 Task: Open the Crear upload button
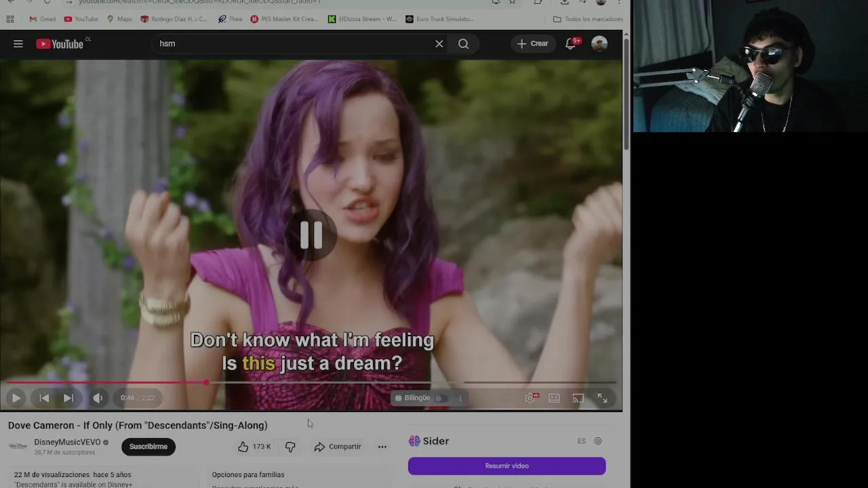coord(532,43)
